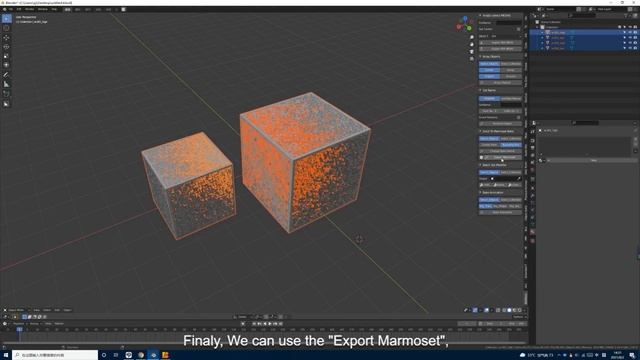Viewport: 640px width, 360px height.
Task: Disable render for first outliner object
Action: (x=635, y=32)
